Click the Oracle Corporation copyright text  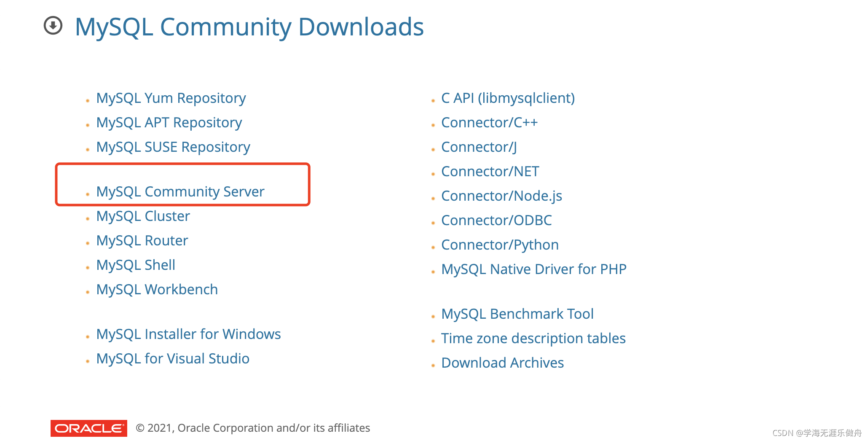(x=253, y=428)
